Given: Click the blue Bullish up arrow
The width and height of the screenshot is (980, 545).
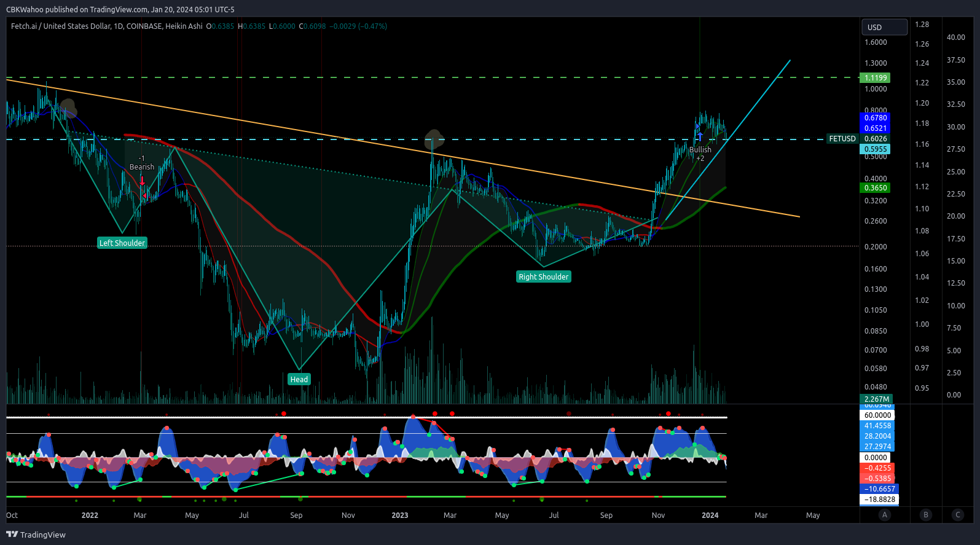Looking at the screenshot, I should tap(699, 136).
